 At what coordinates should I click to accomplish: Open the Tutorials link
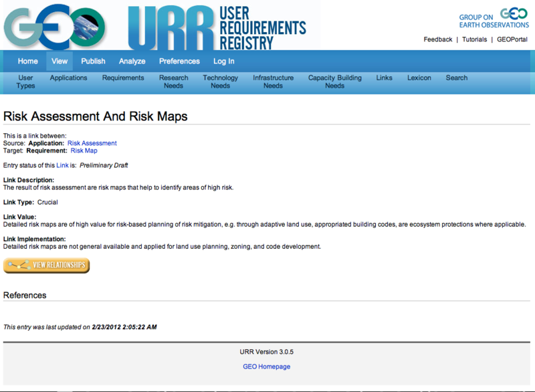(474, 39)
